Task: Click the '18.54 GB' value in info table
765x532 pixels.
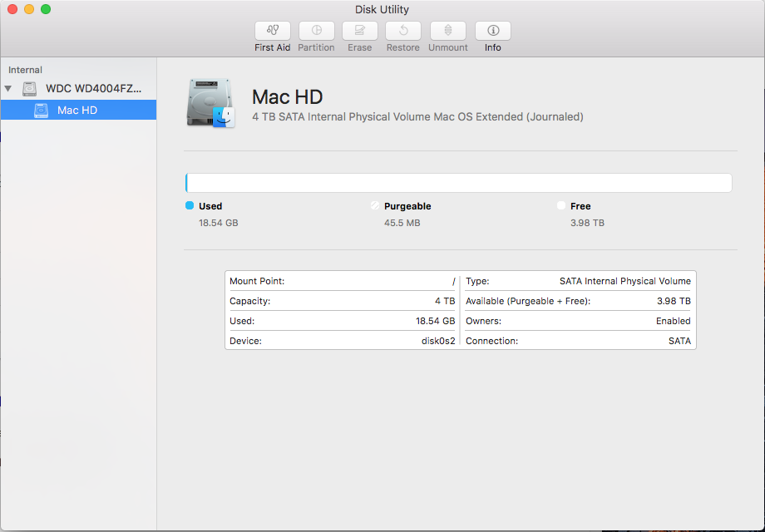Action: pos(435,322)
